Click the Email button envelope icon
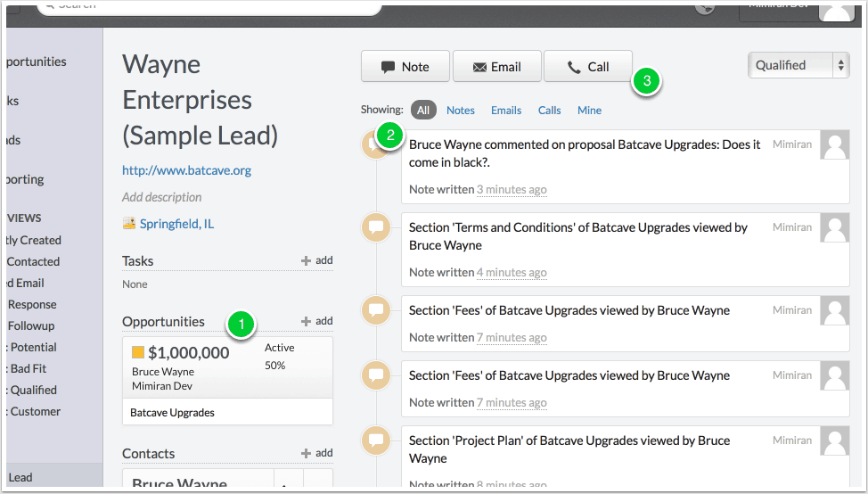 click(479, 67)
